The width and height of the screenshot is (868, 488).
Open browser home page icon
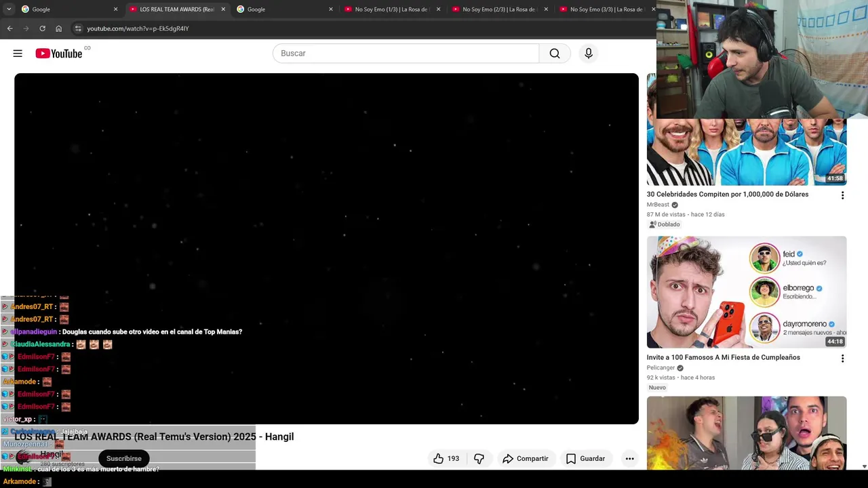coord(58,28)
